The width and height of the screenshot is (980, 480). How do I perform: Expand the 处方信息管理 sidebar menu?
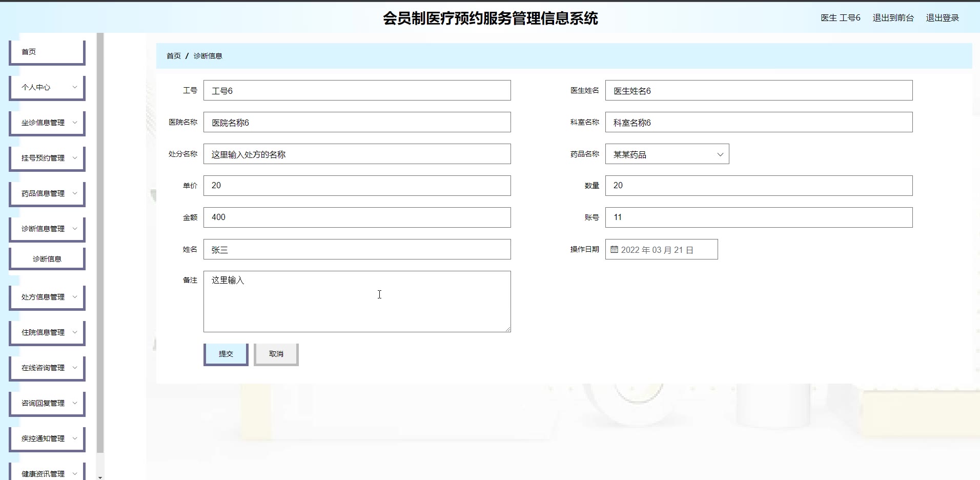47,297
